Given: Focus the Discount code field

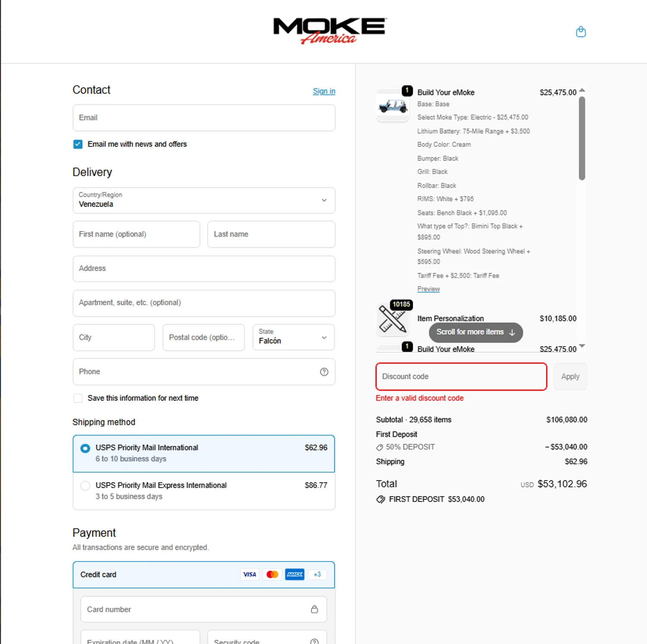Looking at the screenshot, I should [x=461, y=376].
